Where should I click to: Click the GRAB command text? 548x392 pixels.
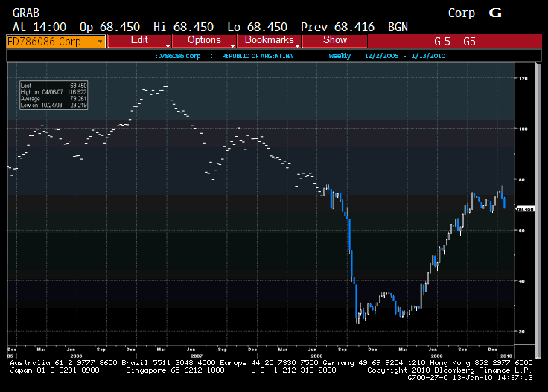pos(26,13)
